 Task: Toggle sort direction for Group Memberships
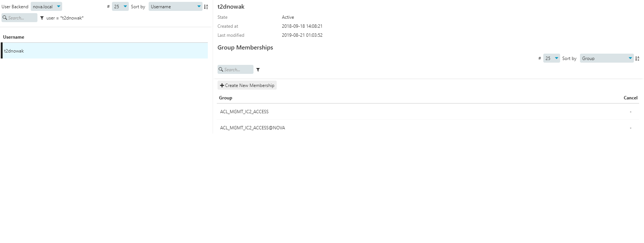pos(637,58)
